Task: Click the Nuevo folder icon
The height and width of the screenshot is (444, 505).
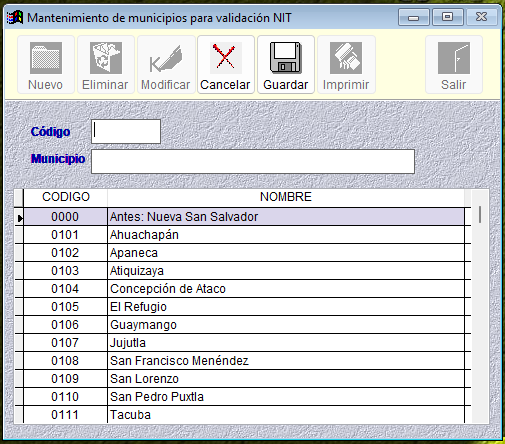Action: pyautogui.click(x=46, y=58)
